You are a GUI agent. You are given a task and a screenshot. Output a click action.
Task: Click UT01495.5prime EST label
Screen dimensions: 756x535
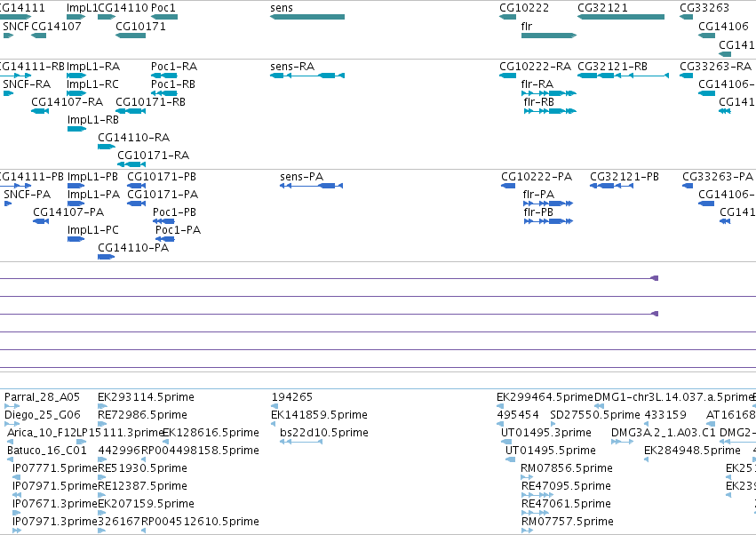[x=551, y=451]
